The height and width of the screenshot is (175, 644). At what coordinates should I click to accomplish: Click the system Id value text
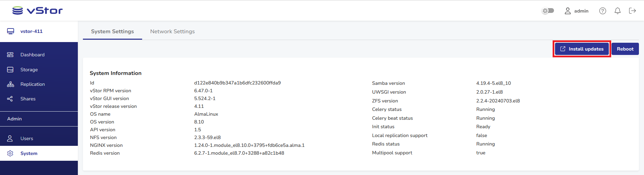pyautogui.click(x=237, y=83)
